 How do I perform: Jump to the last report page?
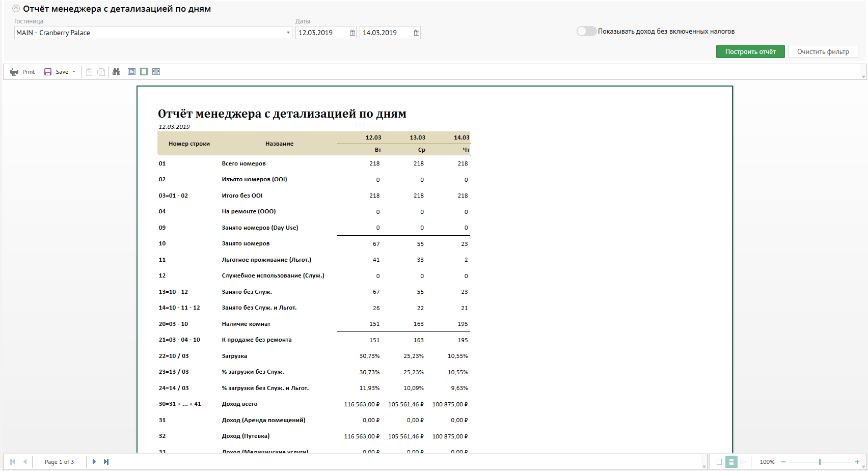106,462
